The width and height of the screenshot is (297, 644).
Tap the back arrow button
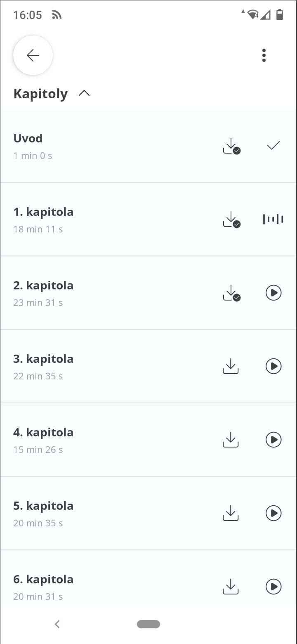point(33,55)
